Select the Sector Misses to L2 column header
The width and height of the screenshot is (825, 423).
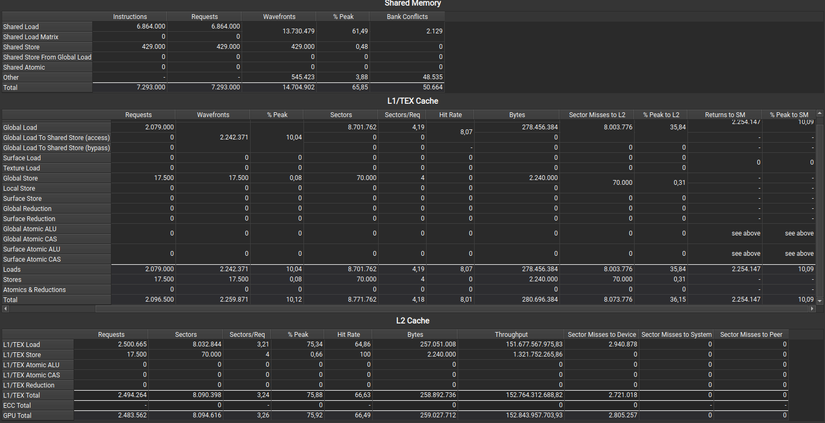tap(597, 115)
